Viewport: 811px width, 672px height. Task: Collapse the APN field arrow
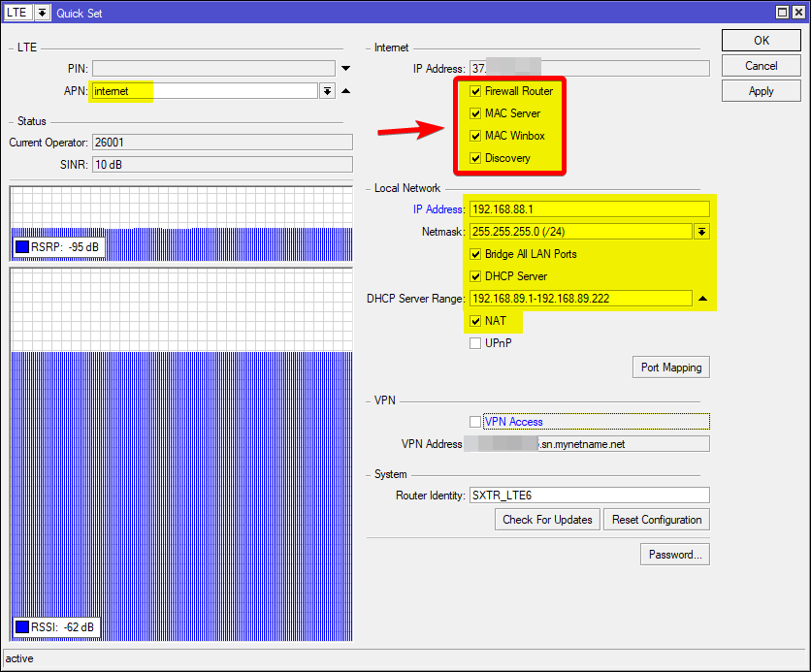(346, 91)
